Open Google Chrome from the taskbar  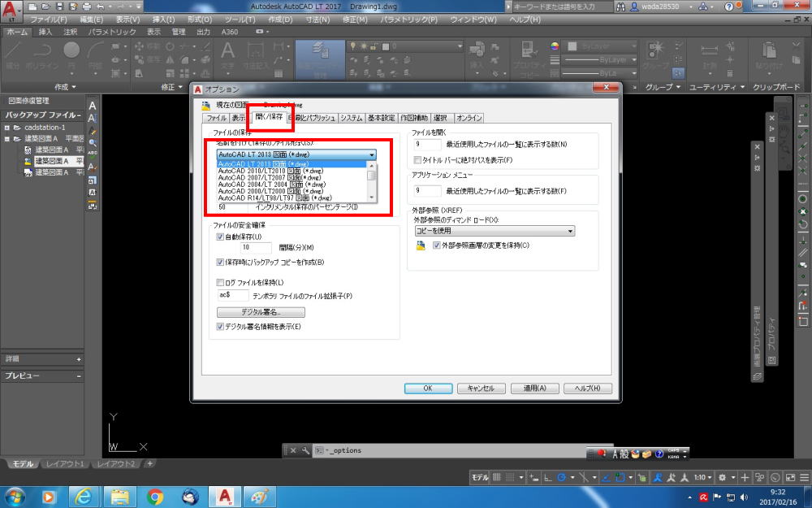(x=154, y=497)
